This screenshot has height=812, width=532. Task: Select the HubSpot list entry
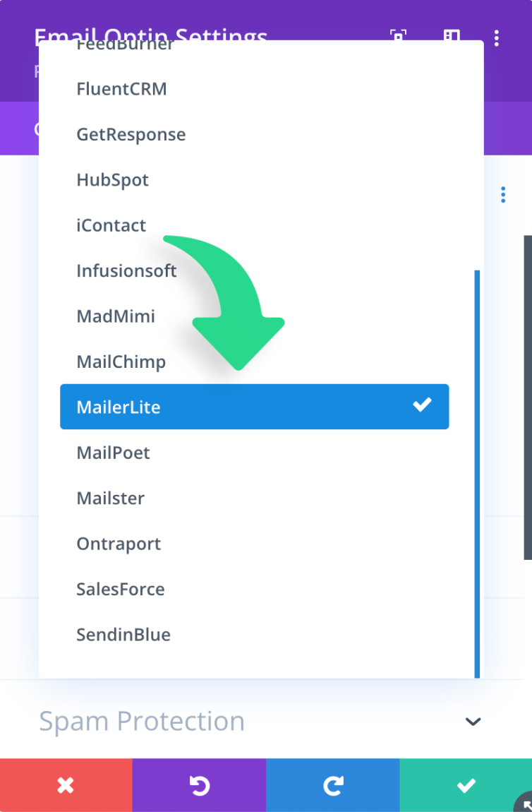click(x=112, y=179)
